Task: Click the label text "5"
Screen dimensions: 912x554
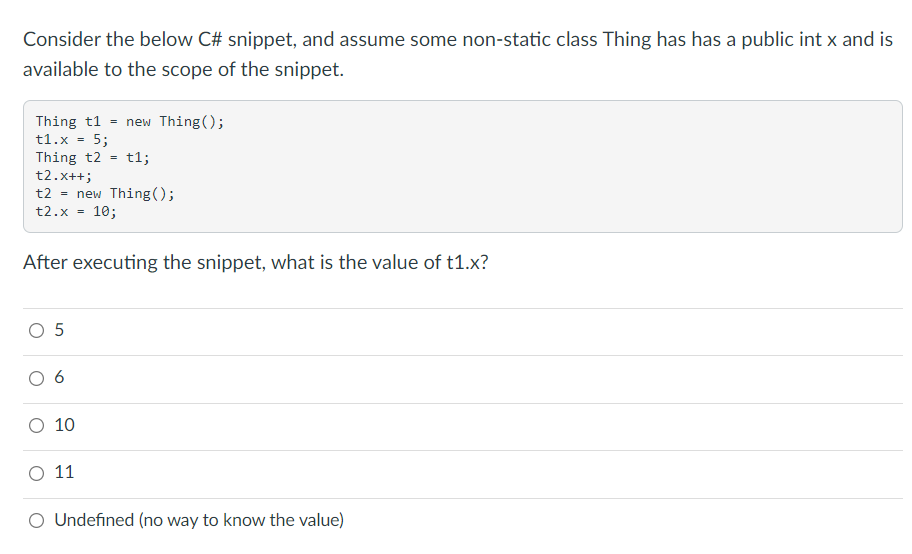Action: click(x=59, y=330)
